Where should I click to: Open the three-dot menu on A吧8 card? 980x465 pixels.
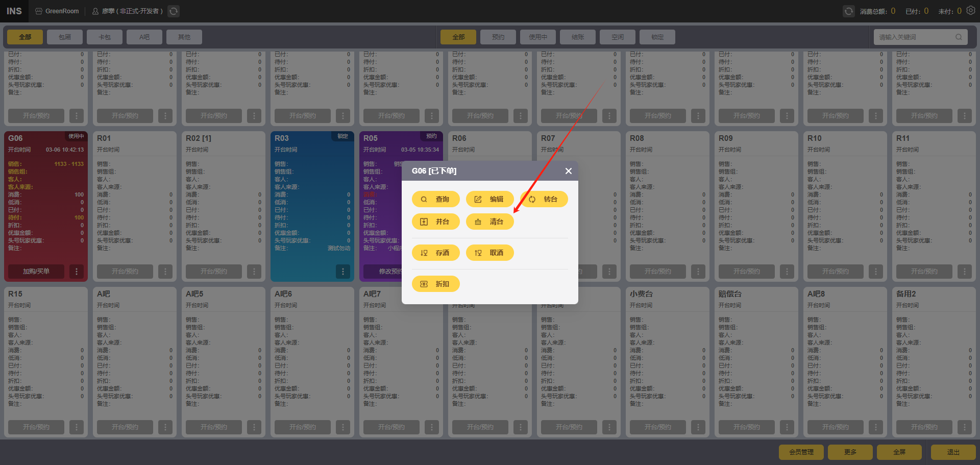pos(876,427)
